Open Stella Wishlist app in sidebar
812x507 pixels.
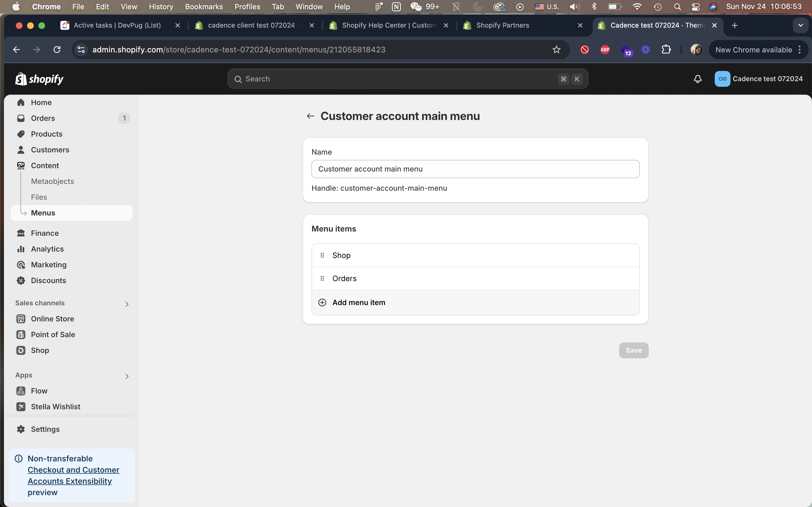(55, 407)
